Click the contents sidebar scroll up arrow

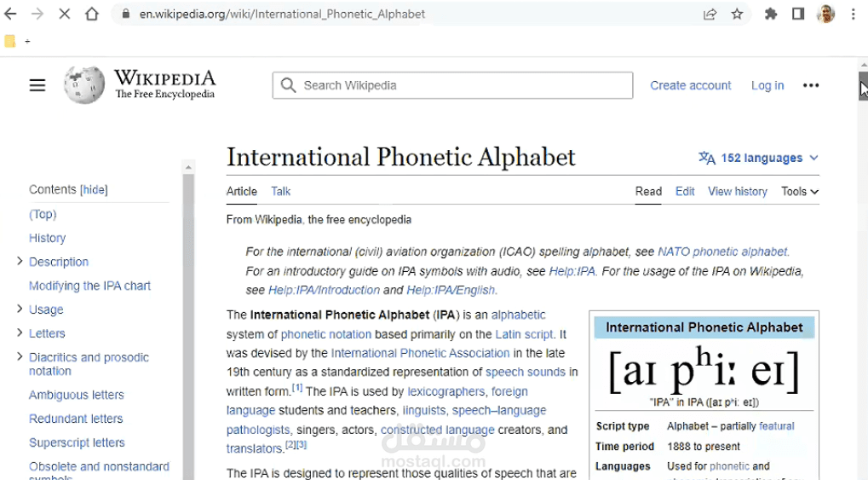point(188,167)
